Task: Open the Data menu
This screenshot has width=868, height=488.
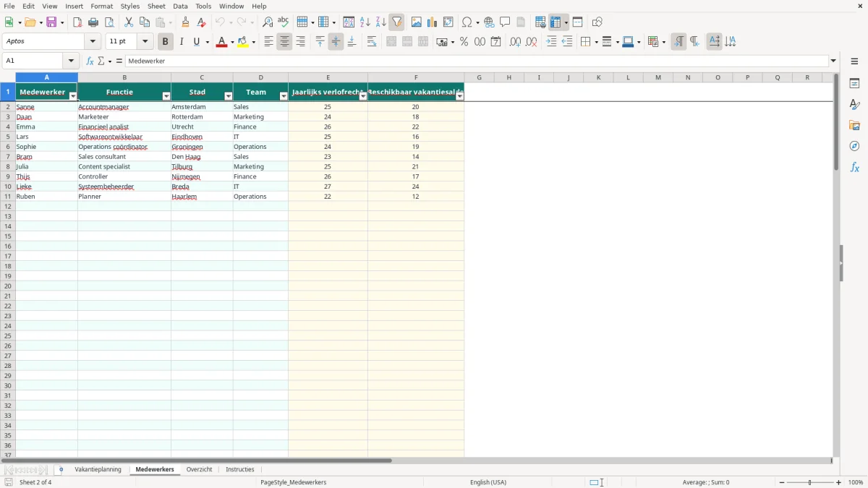Action: click(180, 6)
